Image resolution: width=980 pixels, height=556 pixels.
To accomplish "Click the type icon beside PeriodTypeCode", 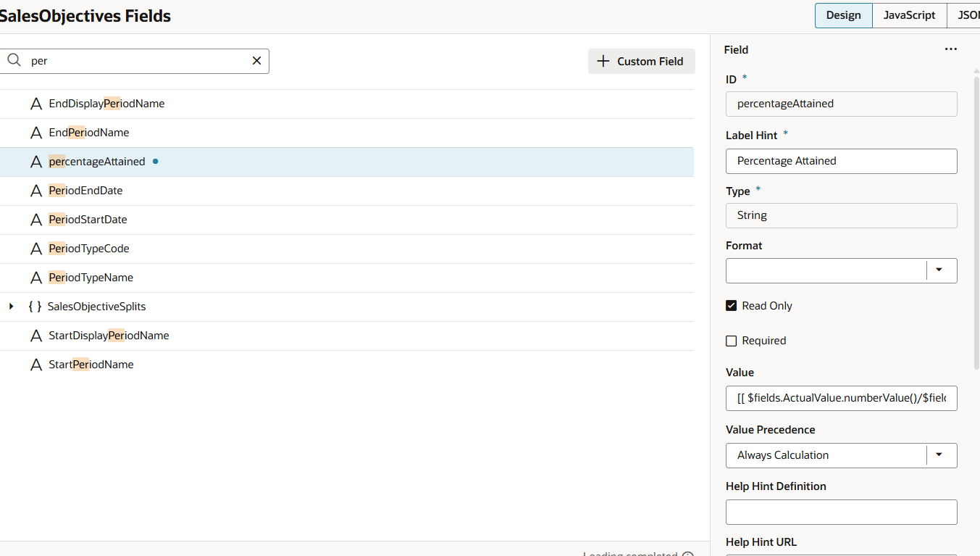I will [36, 249].
